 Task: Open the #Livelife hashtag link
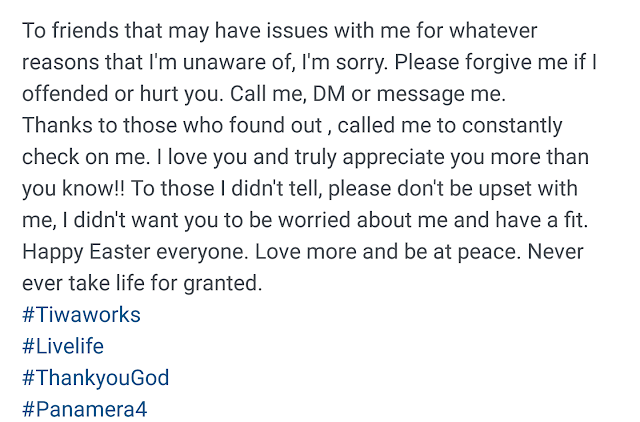point(63,346)
